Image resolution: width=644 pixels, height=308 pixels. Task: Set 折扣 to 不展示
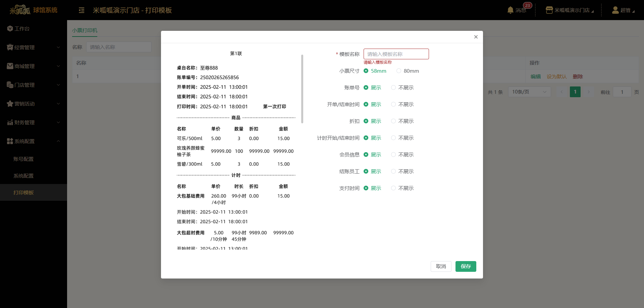pyautogui.click(x=393, y=121)
